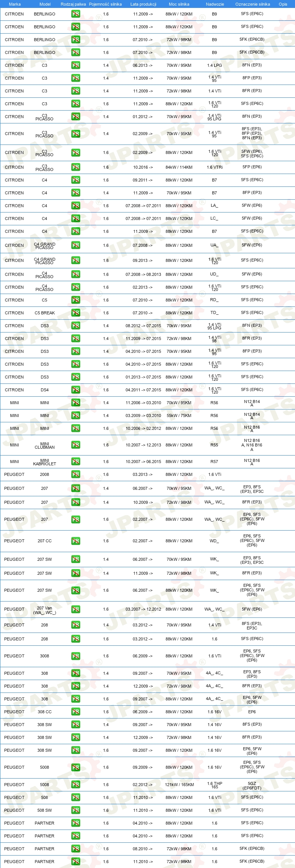Click the fuel icon in the Citroen C5 BREAK row

pyautogui.click(x=75, y=313)
